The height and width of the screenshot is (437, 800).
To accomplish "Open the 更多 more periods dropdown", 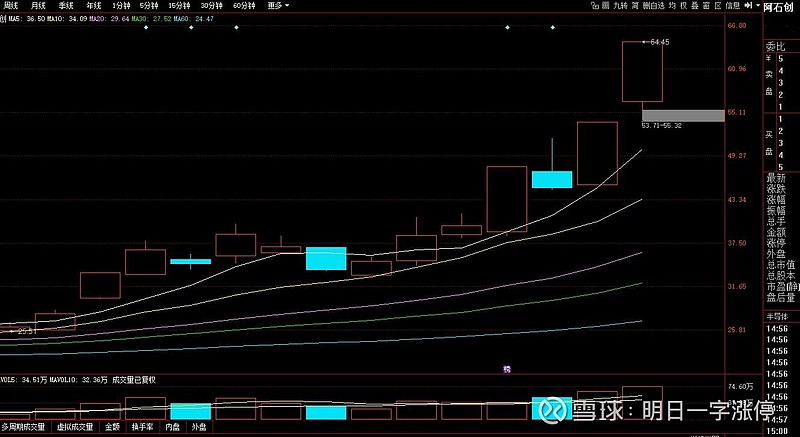I will tap(278, 6).
